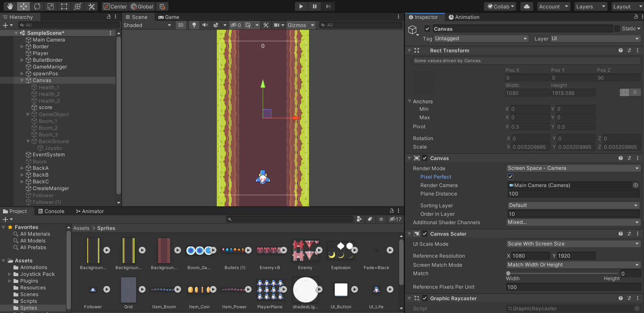Lock the Hierarchy panel

click(x=108, y=17)
